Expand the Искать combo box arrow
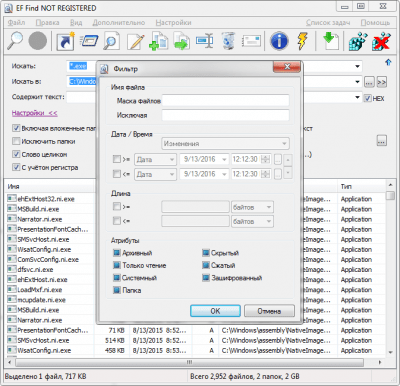 point(357,66)
